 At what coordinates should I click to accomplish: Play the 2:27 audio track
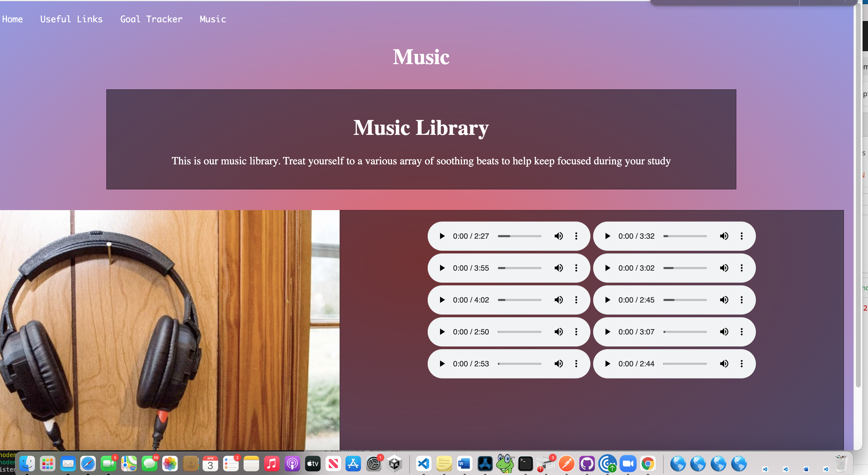point(442,236)
